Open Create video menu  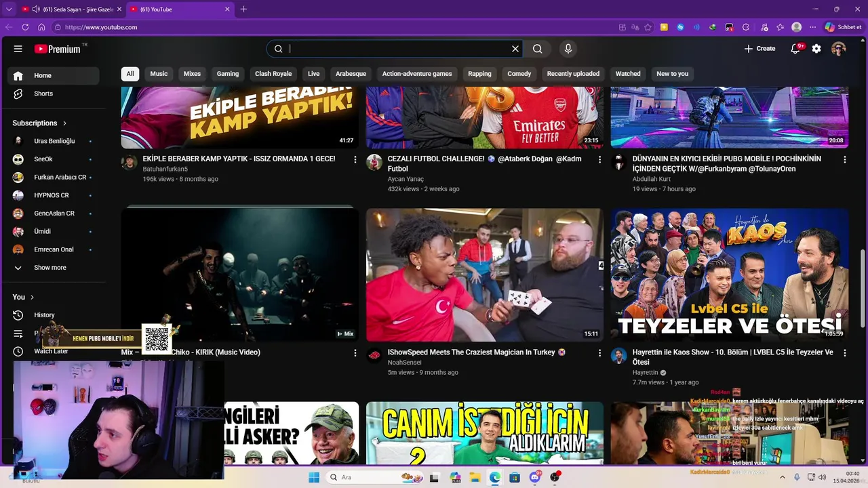pyautogui.click(x=759, y=49)
